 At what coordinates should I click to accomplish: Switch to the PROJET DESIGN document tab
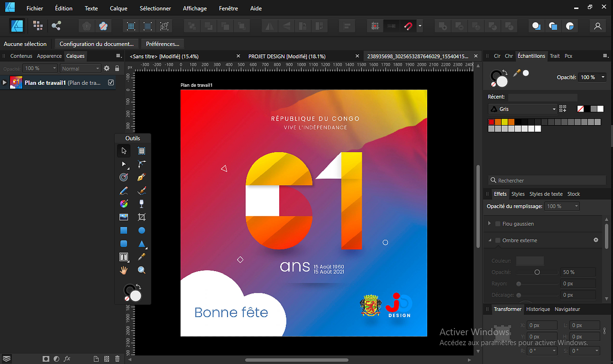286,56
